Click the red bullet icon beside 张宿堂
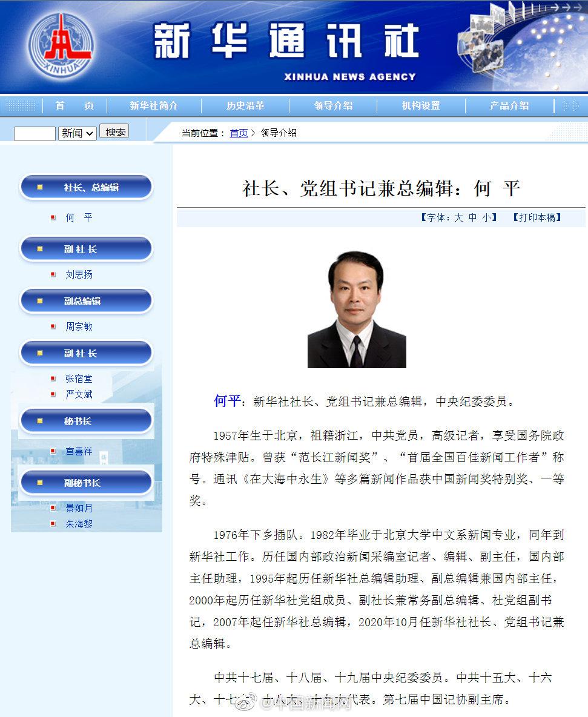This screenshot has width=588, height=717. coord(53,379)
